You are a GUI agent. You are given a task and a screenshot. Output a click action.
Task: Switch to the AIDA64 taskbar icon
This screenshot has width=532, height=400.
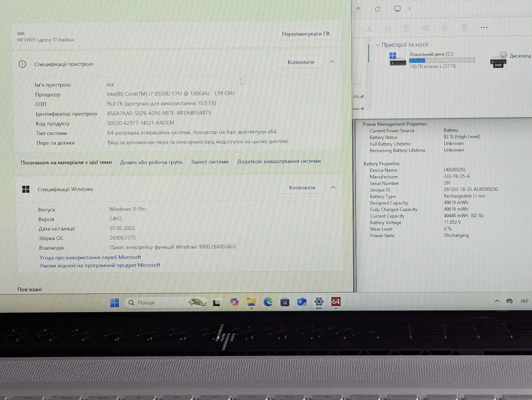(x=336, y=302)
